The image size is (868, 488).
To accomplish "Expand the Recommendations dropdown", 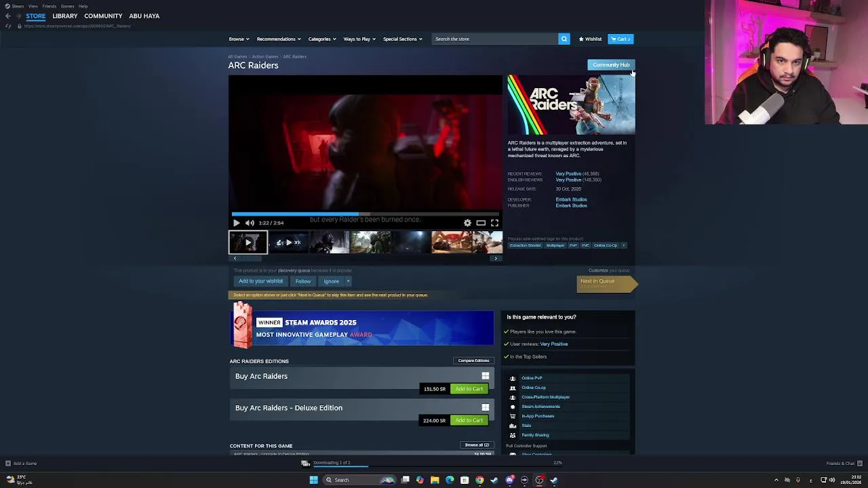I will (278, 39).
